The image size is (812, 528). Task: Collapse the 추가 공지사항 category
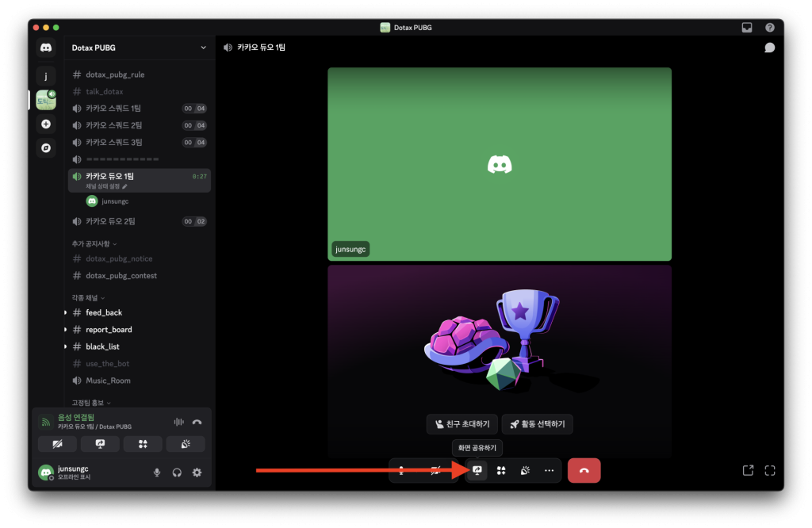(x=94, y=243)
